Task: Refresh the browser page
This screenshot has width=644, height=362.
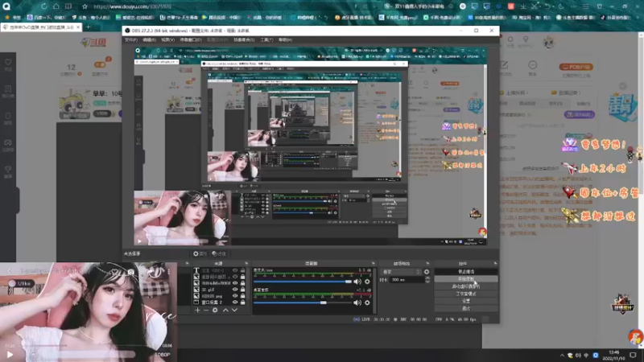Action: click(43, 6)
